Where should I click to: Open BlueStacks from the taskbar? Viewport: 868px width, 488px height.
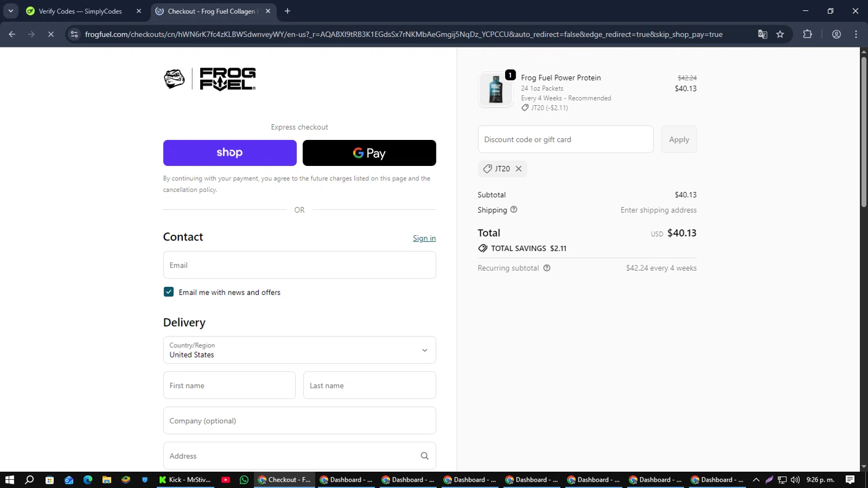[126, 479]
